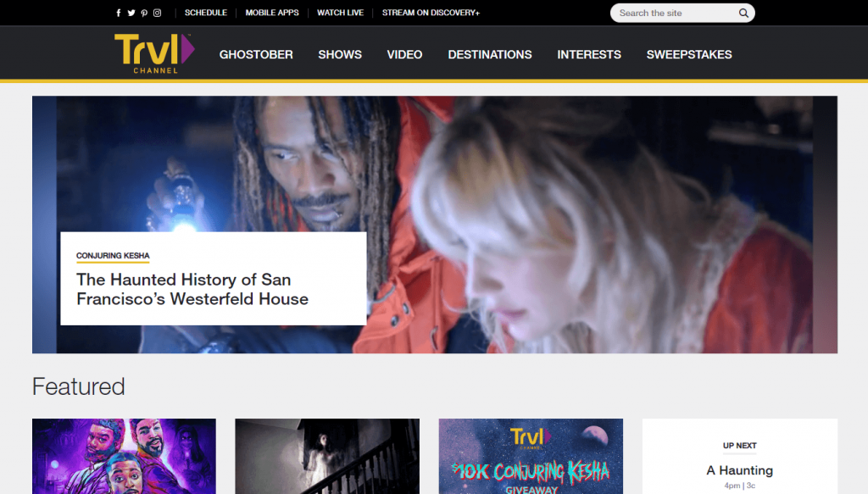
Task: Click the Up Next label
Action: coord(739,446)
